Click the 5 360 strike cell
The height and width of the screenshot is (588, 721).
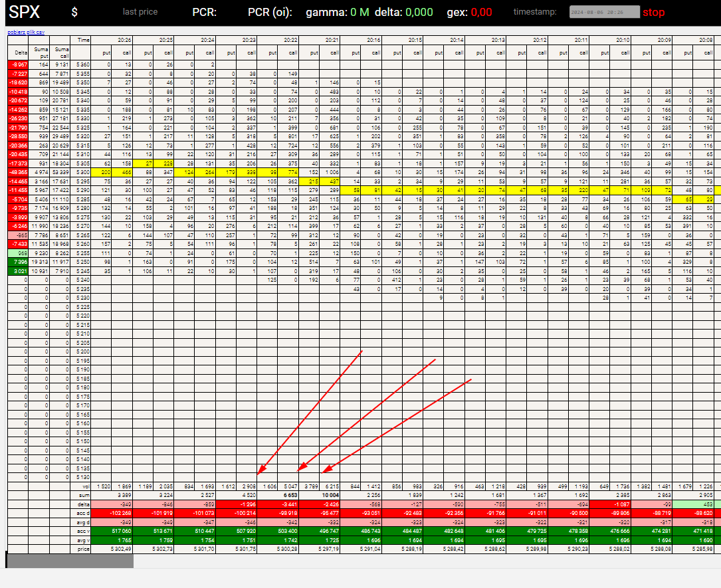coord(80,65)
